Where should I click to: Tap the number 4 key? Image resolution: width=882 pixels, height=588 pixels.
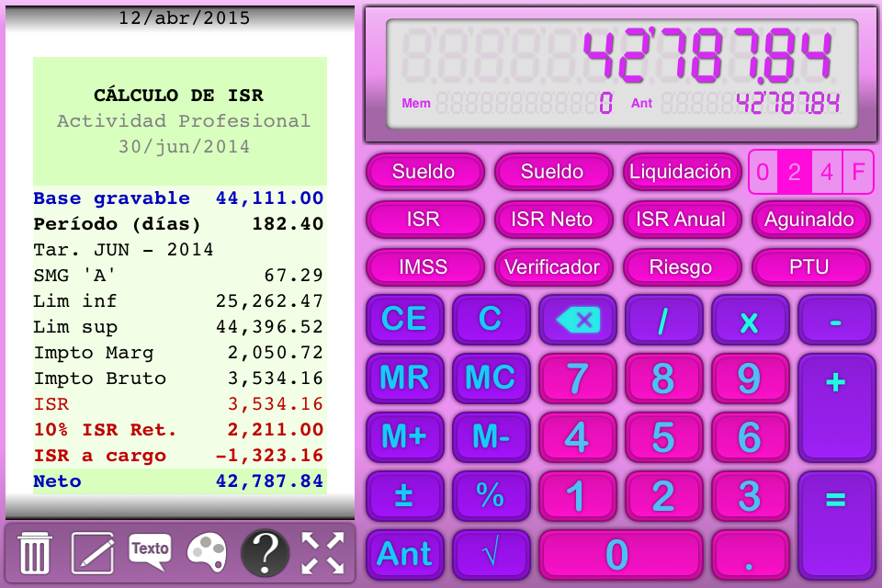577,437
